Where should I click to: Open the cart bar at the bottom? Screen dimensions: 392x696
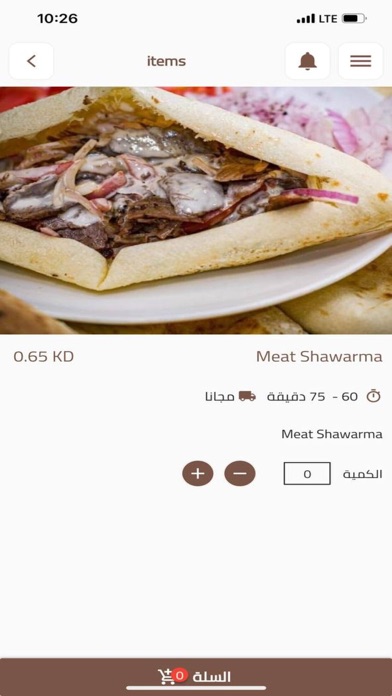coord(196,677)
